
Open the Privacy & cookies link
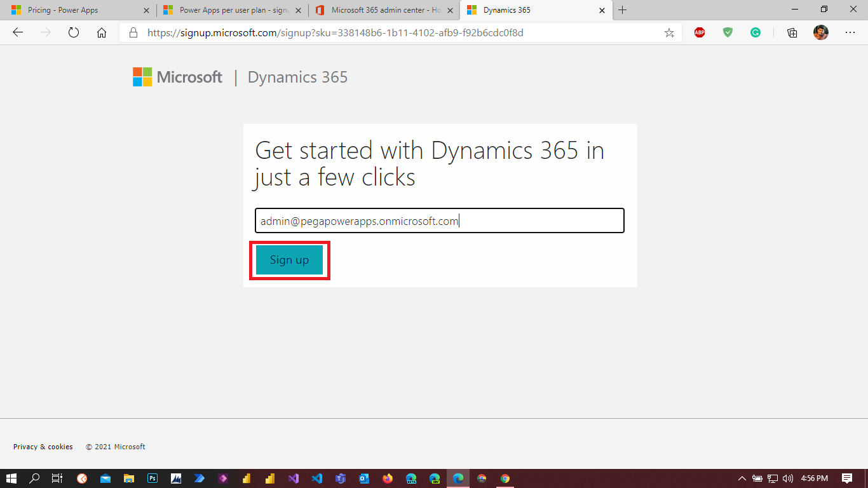43,447
